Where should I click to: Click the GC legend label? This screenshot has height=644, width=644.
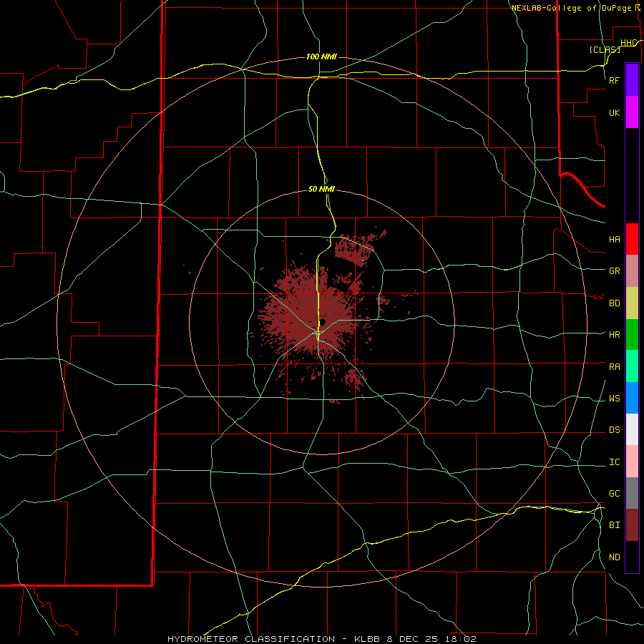pos(615,494)
